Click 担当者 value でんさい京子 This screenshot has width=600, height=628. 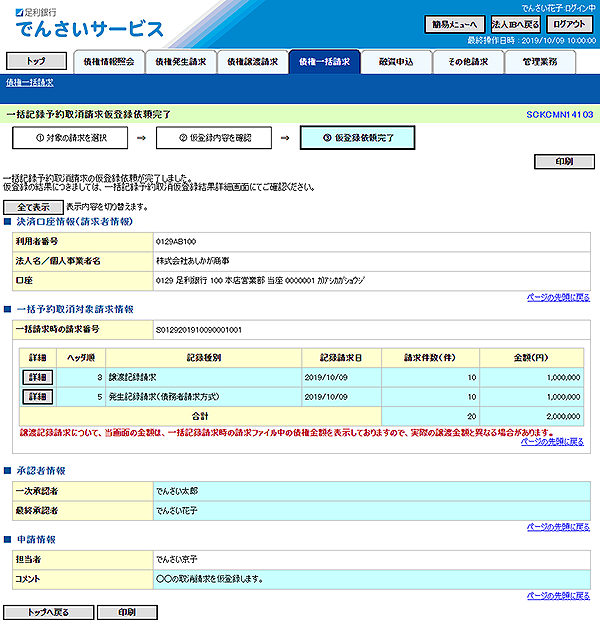click(x=177, y=560)
